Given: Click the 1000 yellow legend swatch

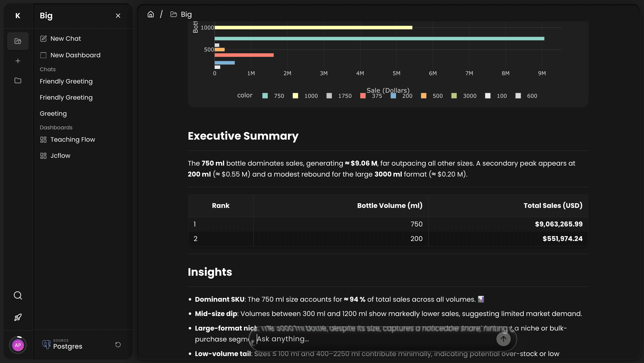Looking at the screenshot, I should pos(295,96).
